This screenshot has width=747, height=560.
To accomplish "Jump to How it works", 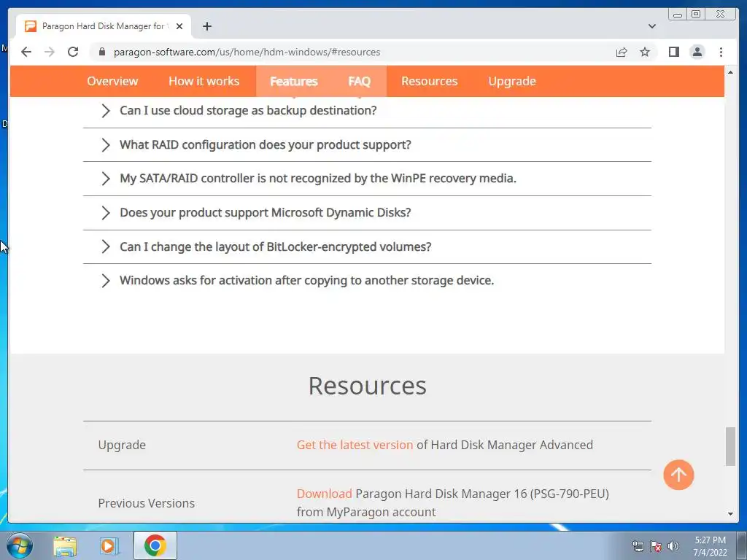I will point(204,81).
